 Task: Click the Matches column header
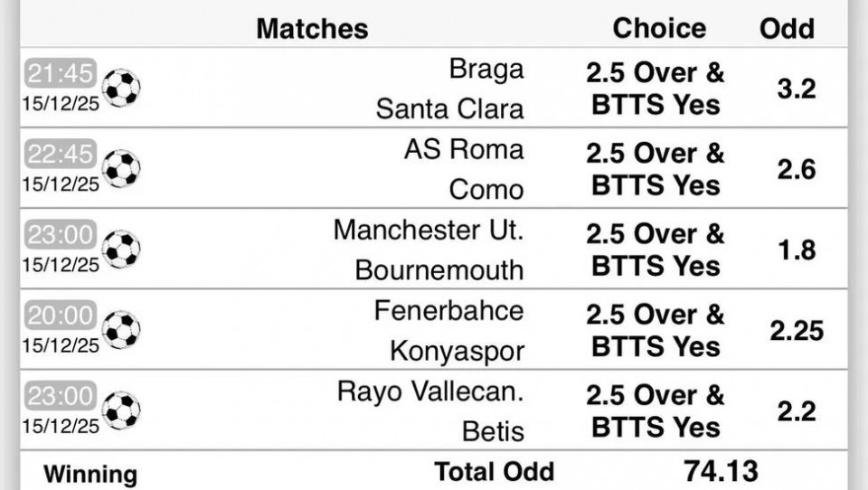click(312, 28)
